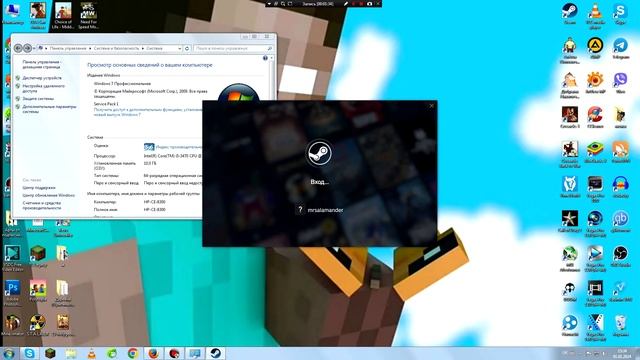640x360 pixels.
Task: Open Google Chrome from the taskbar
Action: 133,353
